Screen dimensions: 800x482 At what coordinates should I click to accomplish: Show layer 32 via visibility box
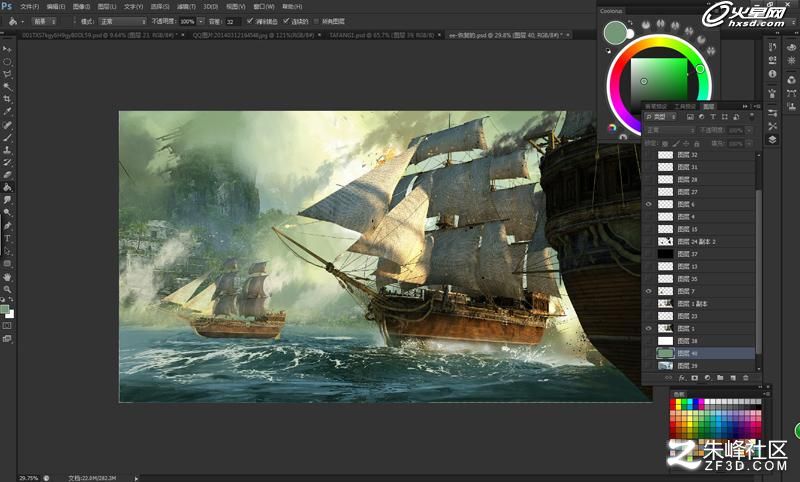tap(649, 155)
